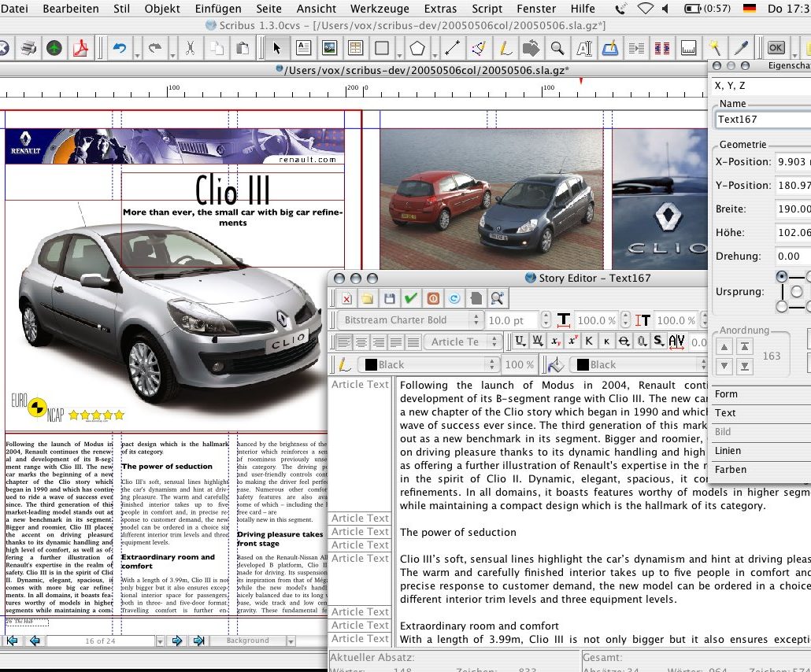Click Save to File disk icon in Story Editor
Screen dimensions: 811x672
pyautogui.click(x=390, y=298)
